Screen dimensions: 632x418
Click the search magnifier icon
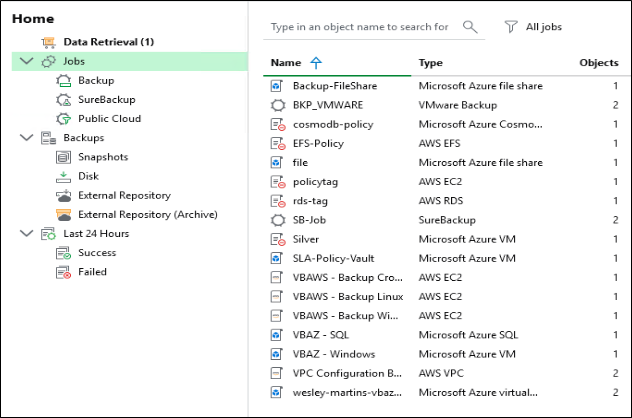(x=470, y=26)
